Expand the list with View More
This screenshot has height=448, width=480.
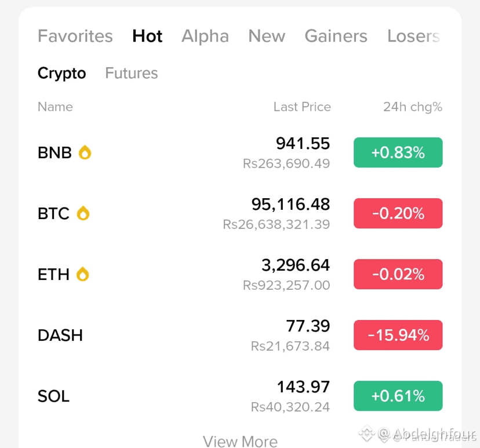coord(240,441)
